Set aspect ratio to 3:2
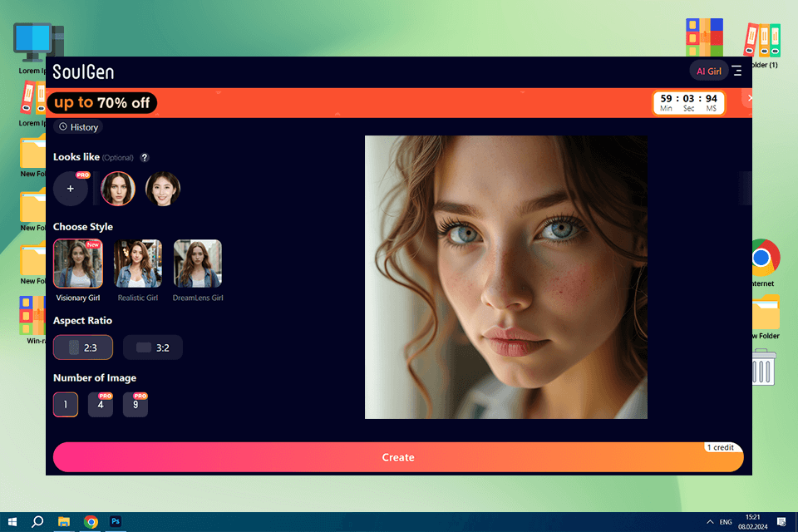The height and width of the screenshot is (532, 798). click(x=153, y=347)
